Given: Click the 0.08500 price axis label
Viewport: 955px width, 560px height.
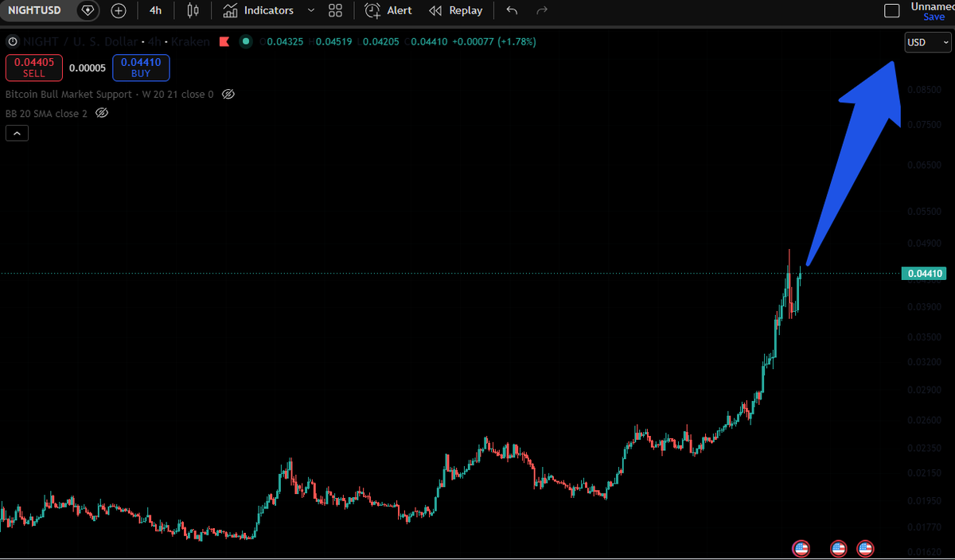Looking at the screenshot, I should [x=925, y=91].
